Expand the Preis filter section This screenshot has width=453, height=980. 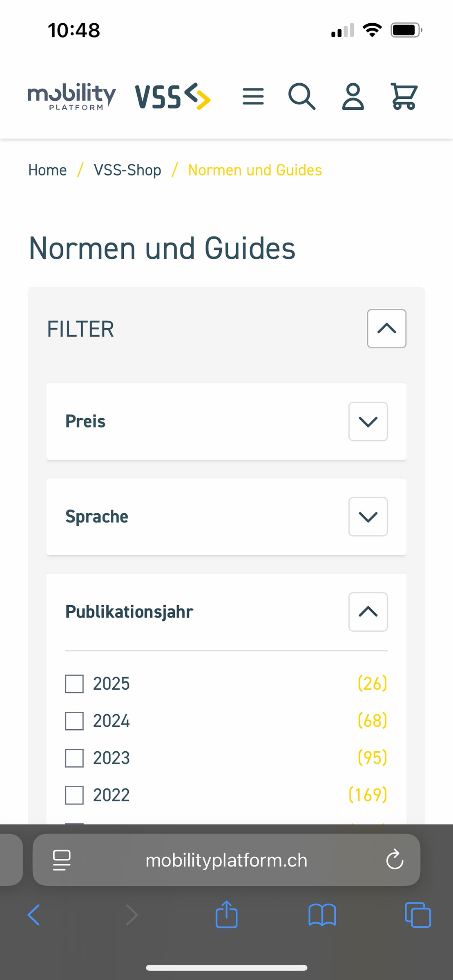pos(368,421)
